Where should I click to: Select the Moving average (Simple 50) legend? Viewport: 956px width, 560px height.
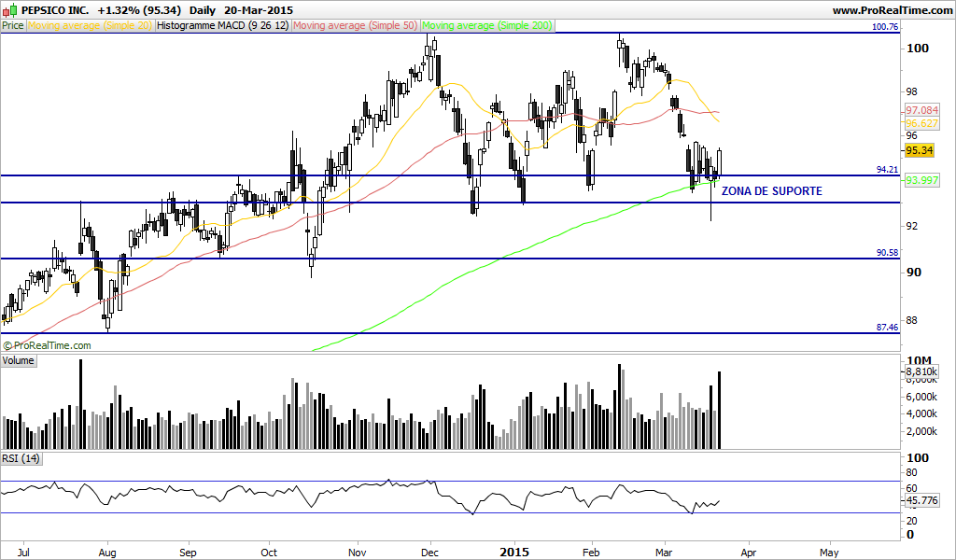[355, 25]
